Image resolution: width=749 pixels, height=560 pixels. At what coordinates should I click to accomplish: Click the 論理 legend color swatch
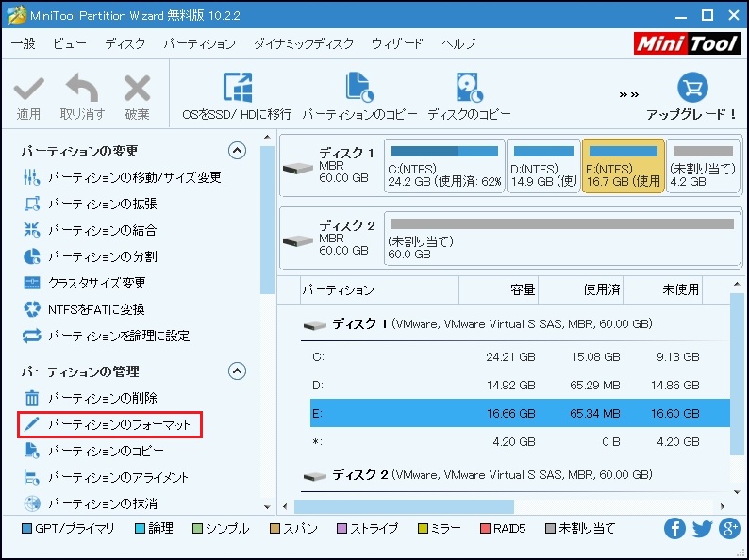(x=140, y=529)
